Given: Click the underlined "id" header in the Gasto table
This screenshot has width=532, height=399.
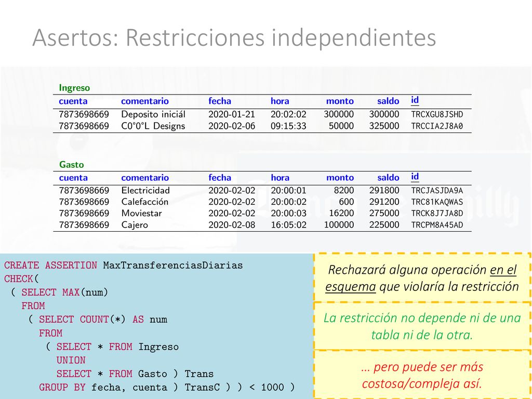Looking at the screenshot, I should [x=415, y=177].
